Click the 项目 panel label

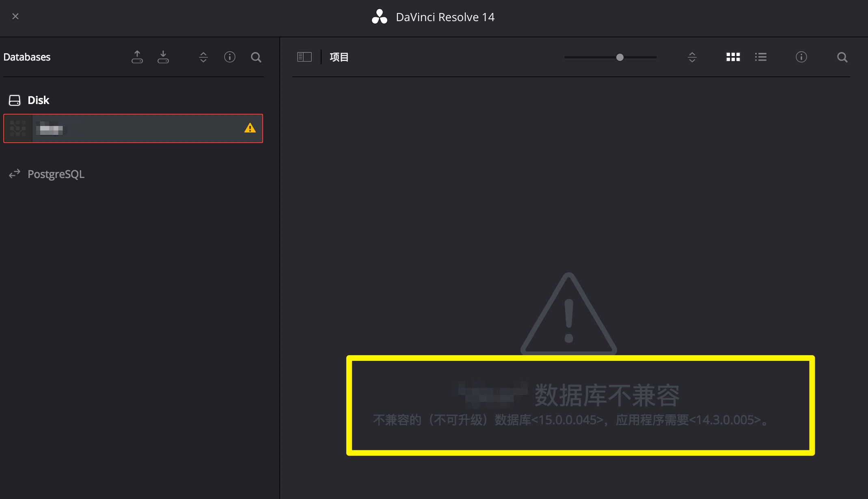tap(339, 57)
